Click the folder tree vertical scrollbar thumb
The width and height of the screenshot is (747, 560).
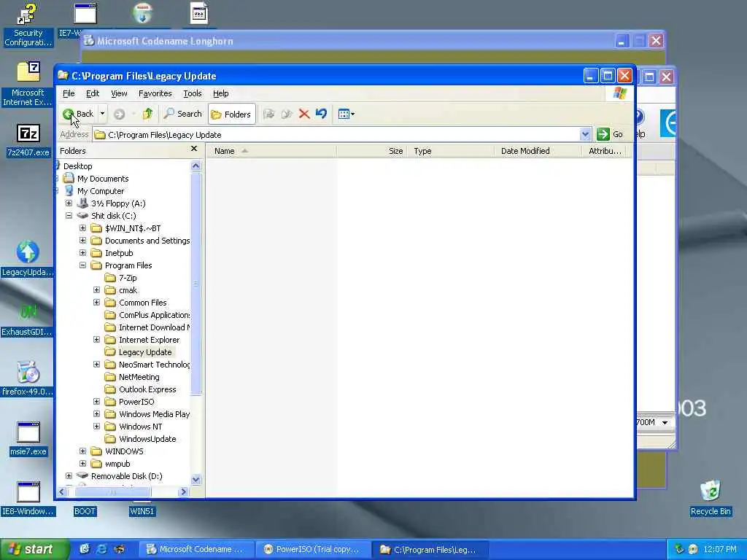pyautogui.click(x=196, y=284)
